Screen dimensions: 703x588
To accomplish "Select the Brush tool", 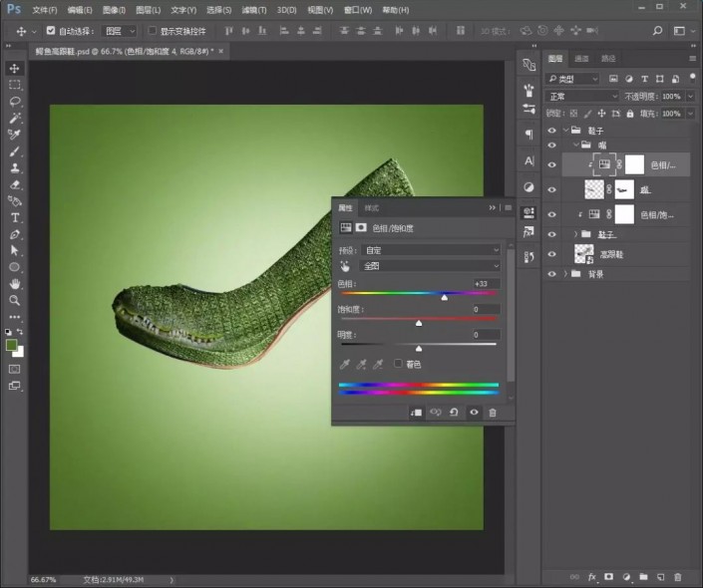I will [14, 151].
